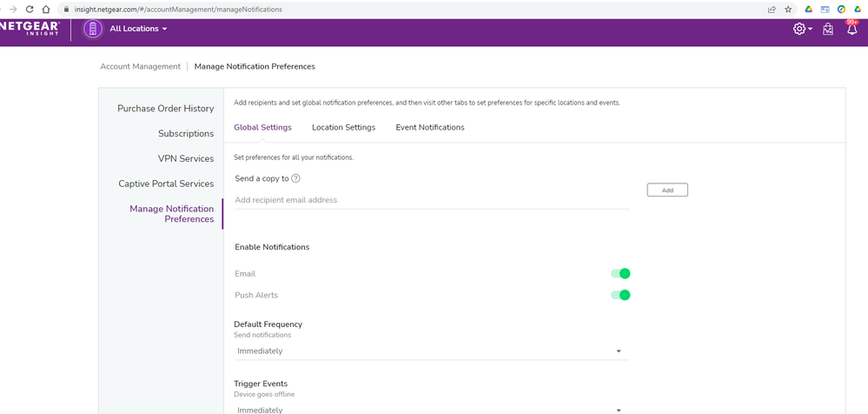Viewport: 868px width, 414px height.
Task: Open the Default Frequency dropdown
Action: 431,351
